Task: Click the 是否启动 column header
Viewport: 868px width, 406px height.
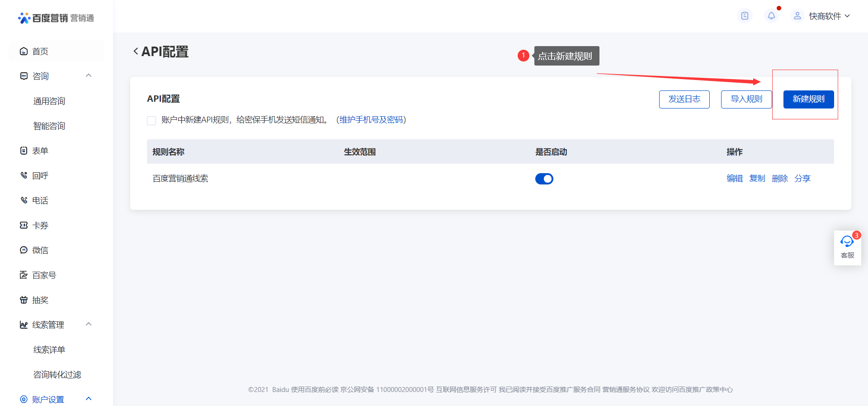Action: click(551, 152)
